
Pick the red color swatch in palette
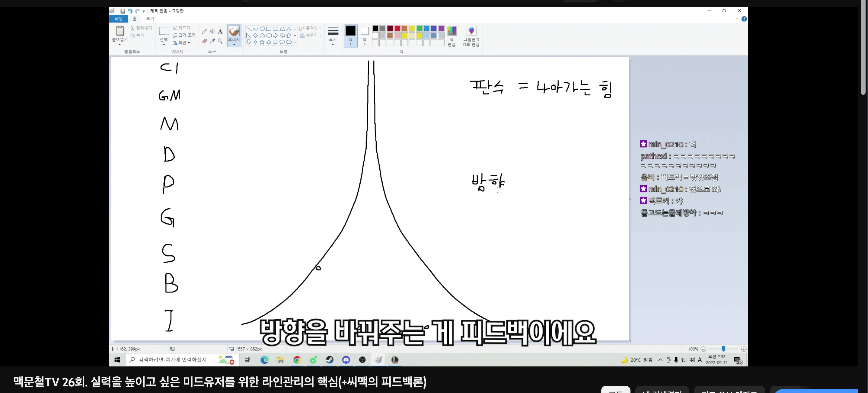(397, 28)
